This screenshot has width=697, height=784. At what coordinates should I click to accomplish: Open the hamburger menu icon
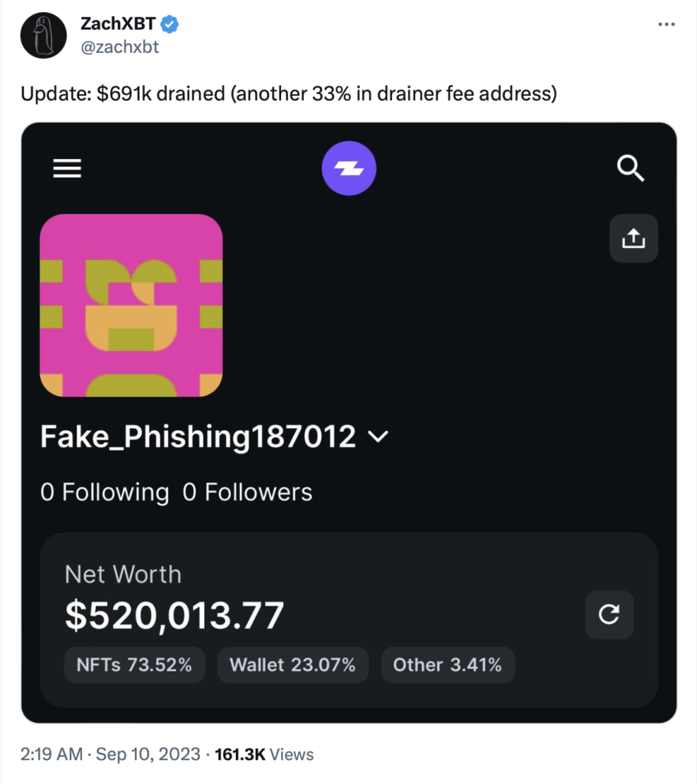pyautogui.click(x=67, y=168)
